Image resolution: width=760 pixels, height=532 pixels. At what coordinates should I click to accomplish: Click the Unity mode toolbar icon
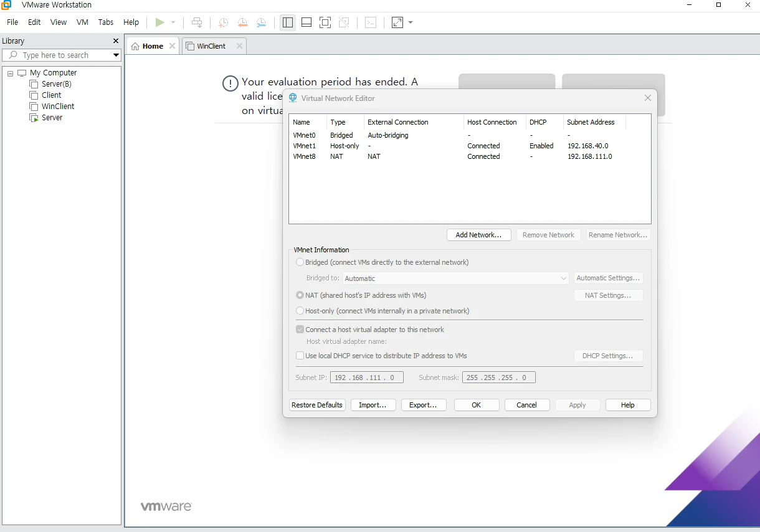click(344, 22)
